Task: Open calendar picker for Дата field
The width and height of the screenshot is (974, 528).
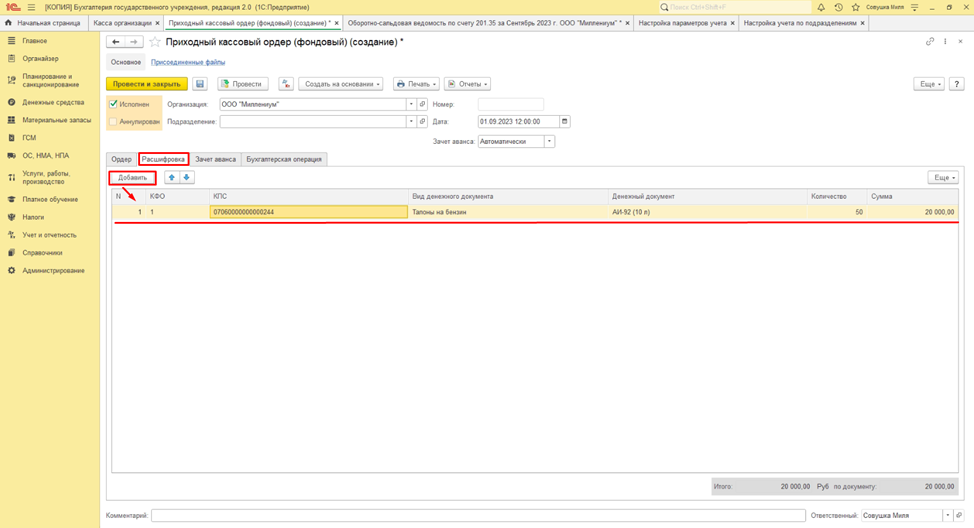Action: [x=565, y=122]
